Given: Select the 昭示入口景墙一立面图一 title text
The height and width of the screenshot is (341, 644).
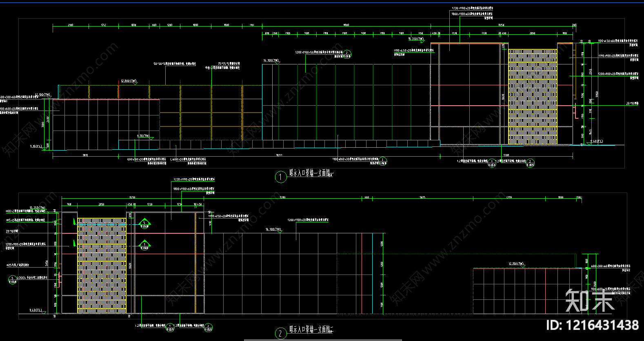Looking at the screenshot, I should [311, 173].
